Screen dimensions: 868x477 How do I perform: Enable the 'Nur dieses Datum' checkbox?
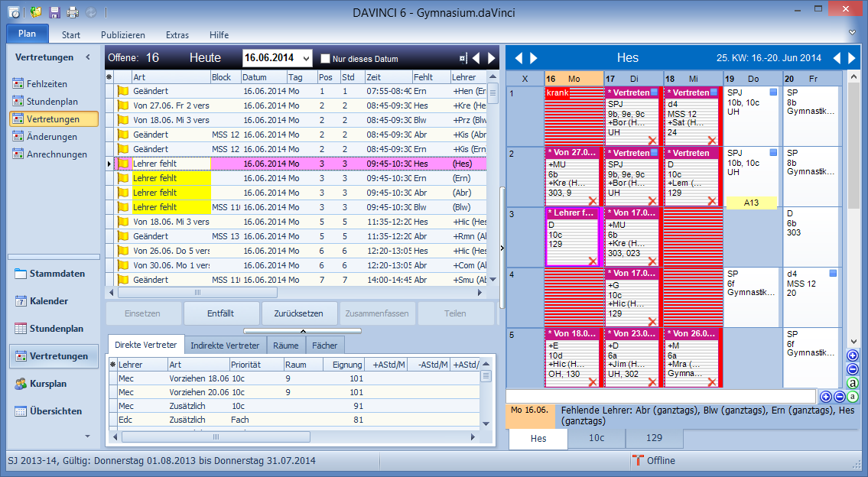tap(326, 59)
